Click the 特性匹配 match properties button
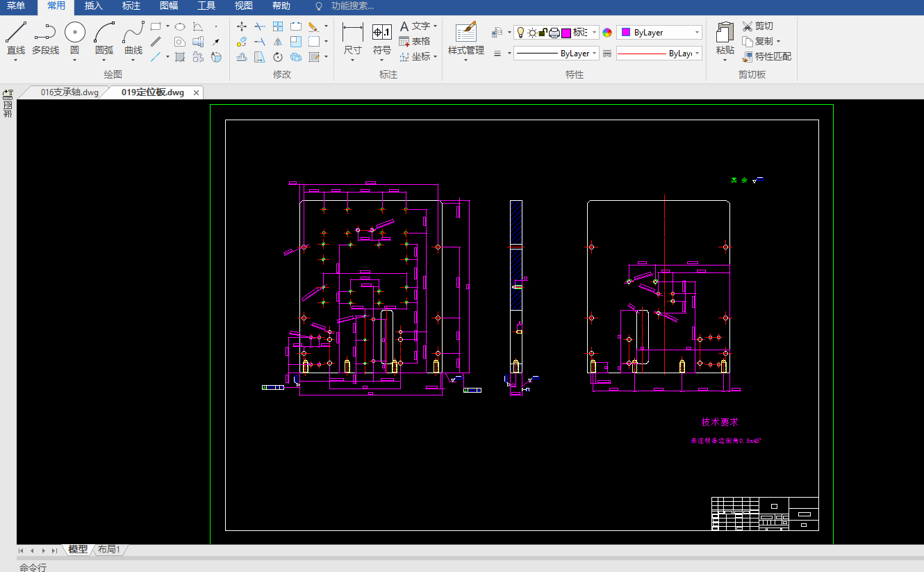 coord(767,57)
